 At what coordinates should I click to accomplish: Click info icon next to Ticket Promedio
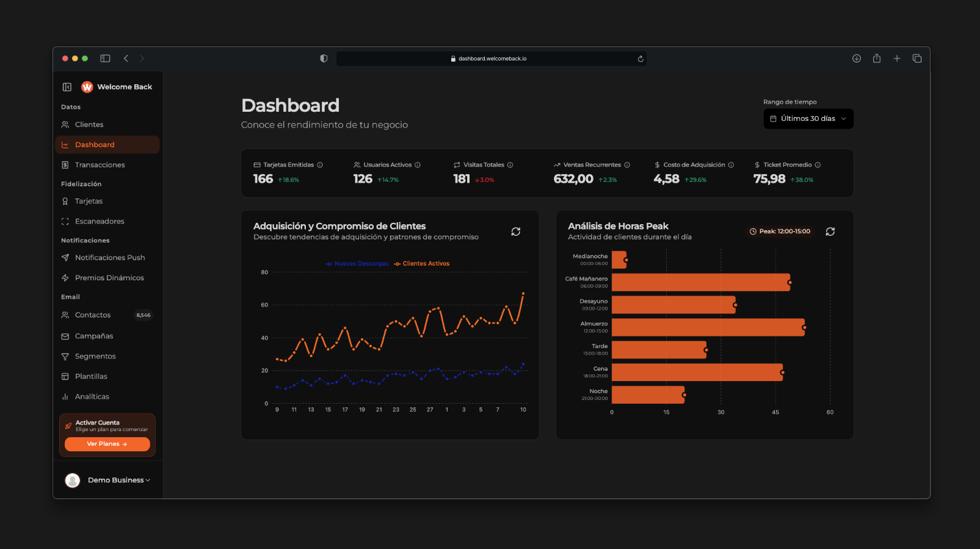click(x=818, y=165)
